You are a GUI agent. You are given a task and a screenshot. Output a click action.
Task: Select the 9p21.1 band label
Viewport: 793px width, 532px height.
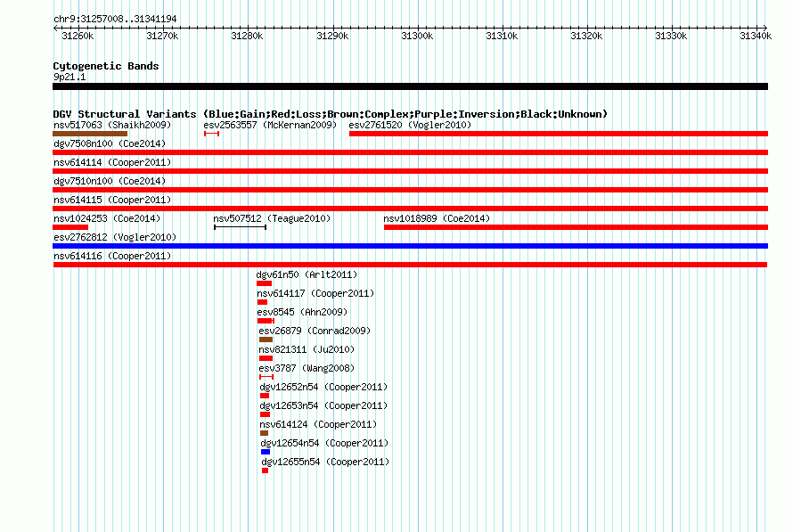[69, 77]
